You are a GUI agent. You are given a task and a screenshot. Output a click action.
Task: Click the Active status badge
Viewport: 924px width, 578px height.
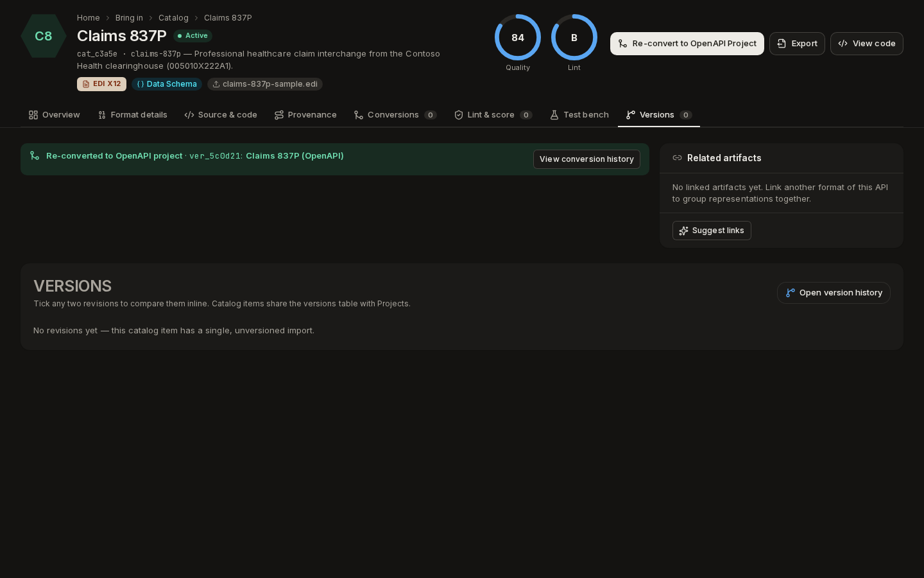point(193,36)
